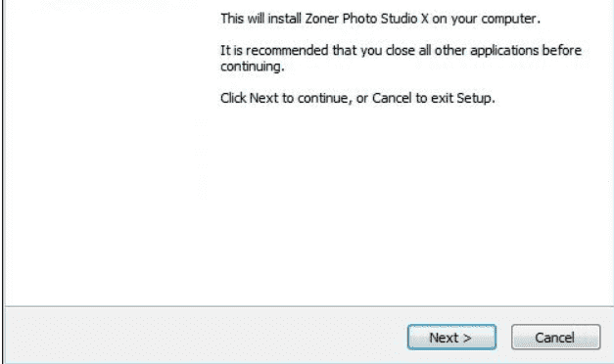Select the 'It is recommended' paragraph text
This screenshot has width=614, height=364.
[401, 59]
